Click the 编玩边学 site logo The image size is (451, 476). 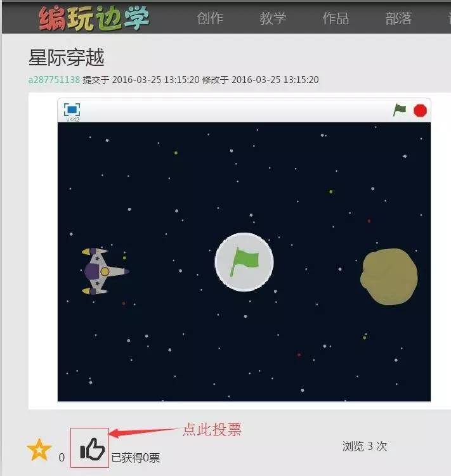point(95,18)
